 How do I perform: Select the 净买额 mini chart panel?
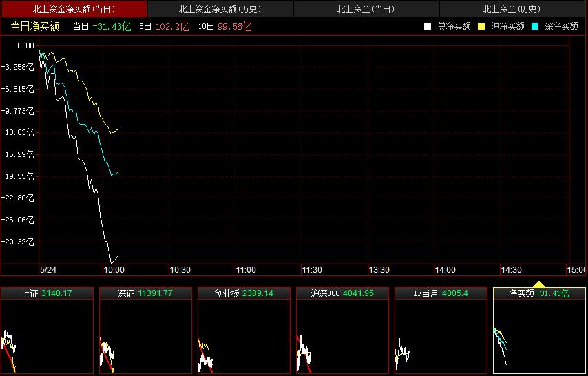pos(539,331)
